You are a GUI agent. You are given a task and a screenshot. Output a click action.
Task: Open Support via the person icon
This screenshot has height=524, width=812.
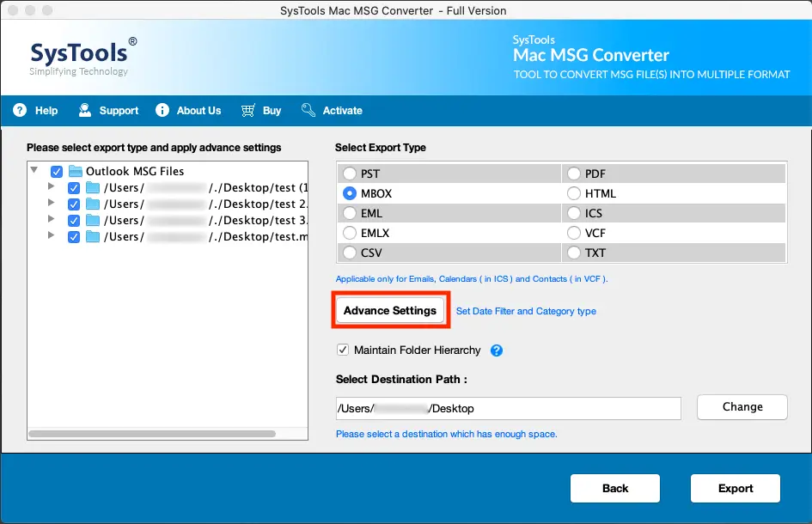click(84, 110)
